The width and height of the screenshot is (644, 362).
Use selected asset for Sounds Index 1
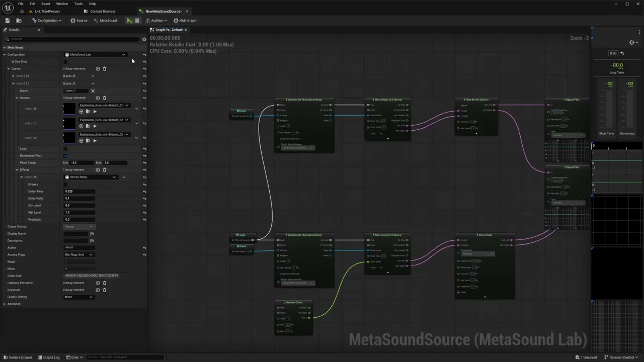(x=81, y=126)
